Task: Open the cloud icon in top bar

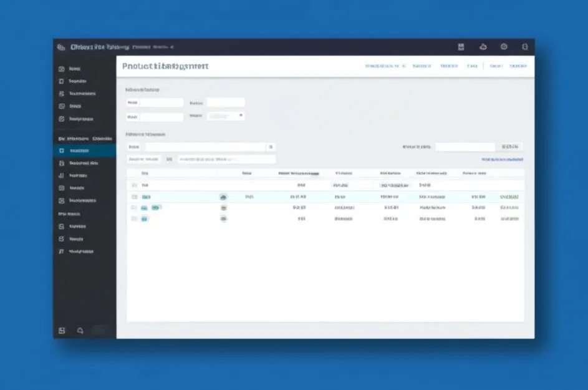Action: click(x=483, y=47)
